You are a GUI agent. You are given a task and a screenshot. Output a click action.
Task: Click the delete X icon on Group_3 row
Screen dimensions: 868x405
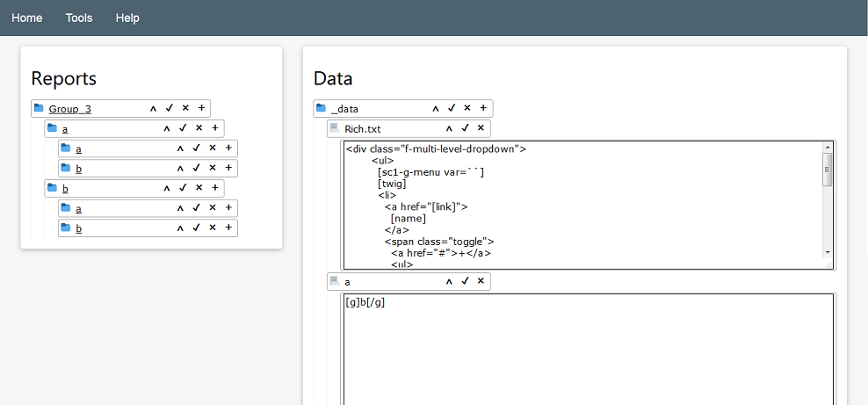coord(185,108)
